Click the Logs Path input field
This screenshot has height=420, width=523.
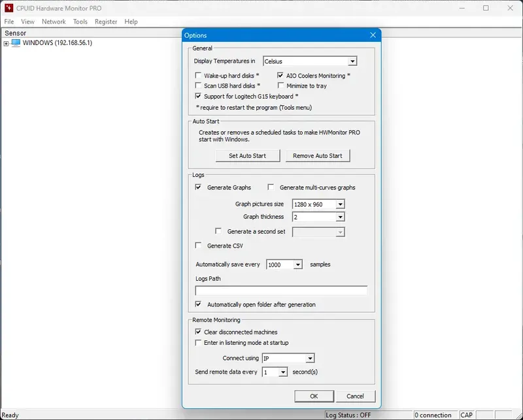[x=281, y=291]
